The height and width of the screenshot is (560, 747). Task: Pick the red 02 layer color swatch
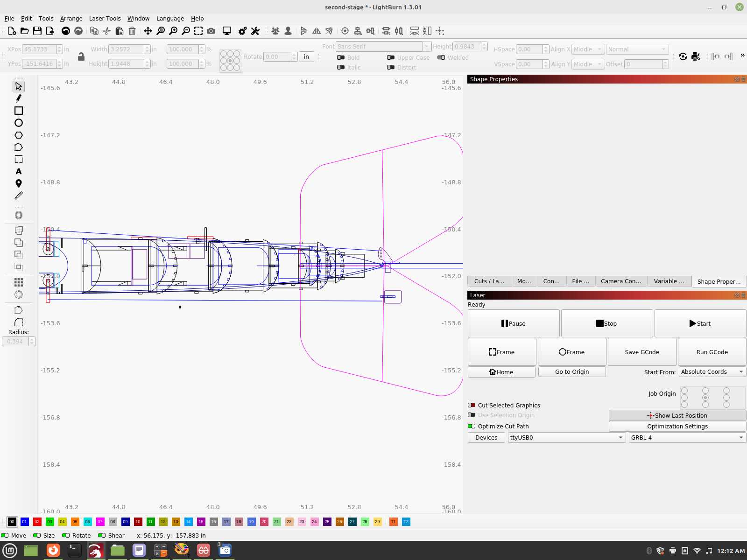pos(37,522)
